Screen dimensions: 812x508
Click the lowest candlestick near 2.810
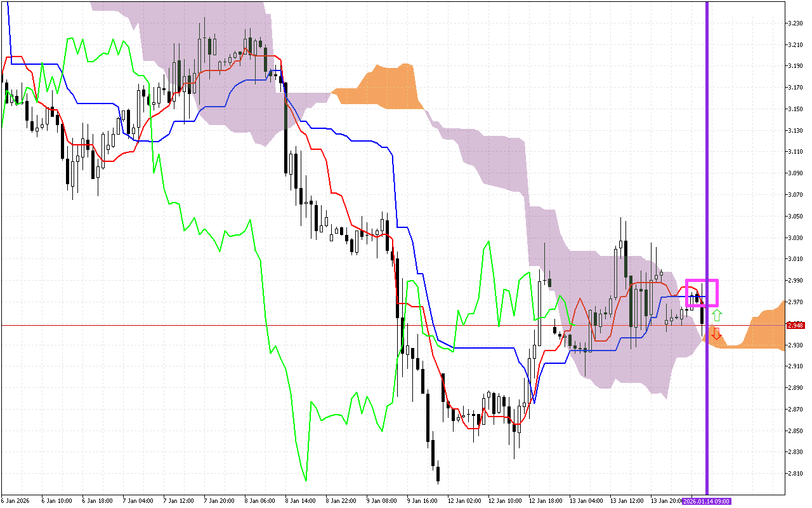[438, 474]
